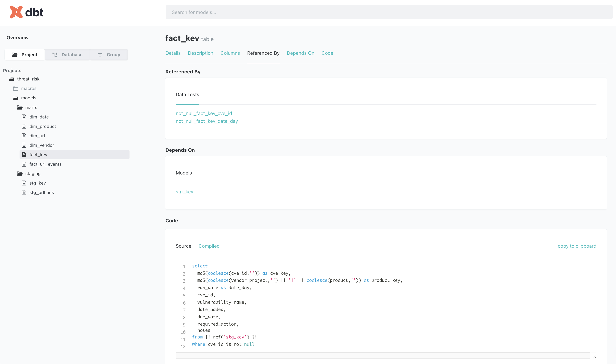This screenshot has height=364, width=616.
Task: Click the macros folder icon
Action: coord(16,89)
